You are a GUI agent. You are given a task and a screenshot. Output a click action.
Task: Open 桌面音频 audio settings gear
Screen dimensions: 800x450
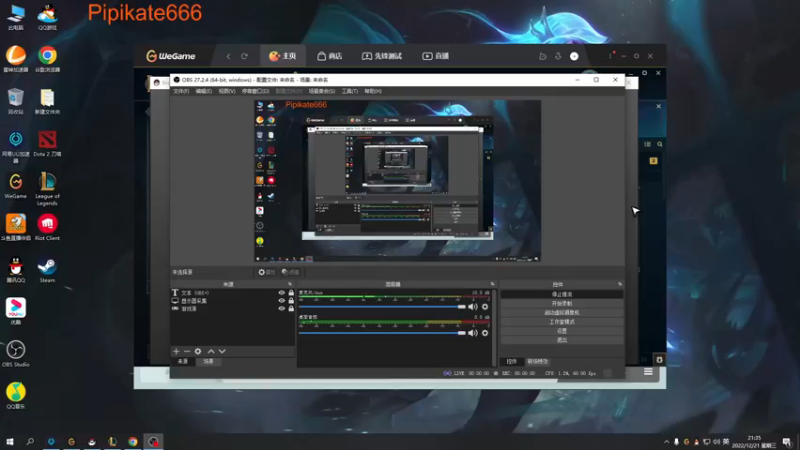click(485, 333)
